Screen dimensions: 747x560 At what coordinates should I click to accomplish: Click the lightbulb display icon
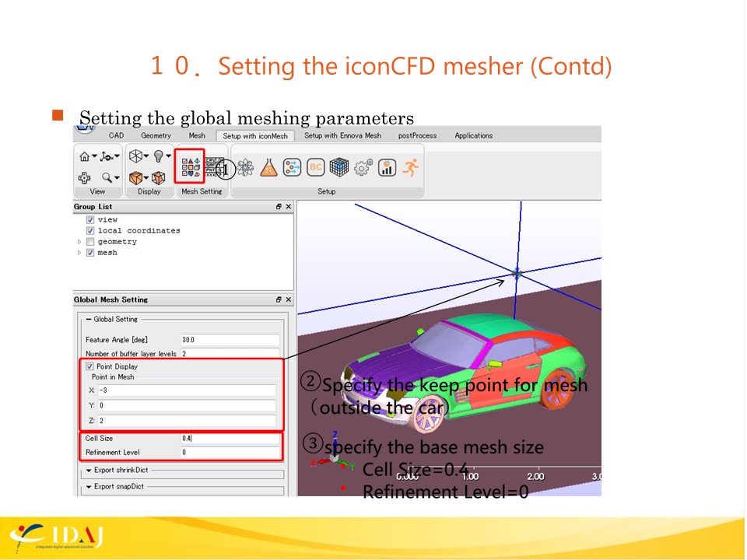coord(161,156)
